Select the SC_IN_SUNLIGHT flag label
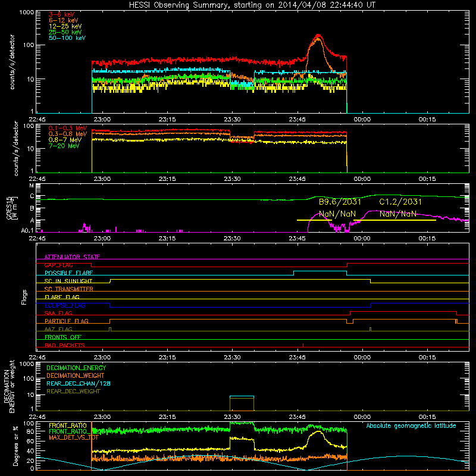This screenshot has width=476, height=476. tap(68, 281)
